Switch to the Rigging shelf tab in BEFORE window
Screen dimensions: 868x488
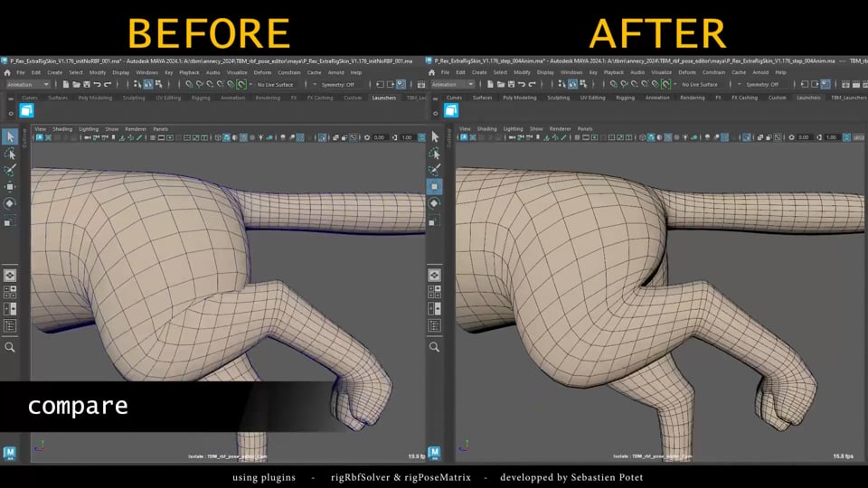pos(201,98)
